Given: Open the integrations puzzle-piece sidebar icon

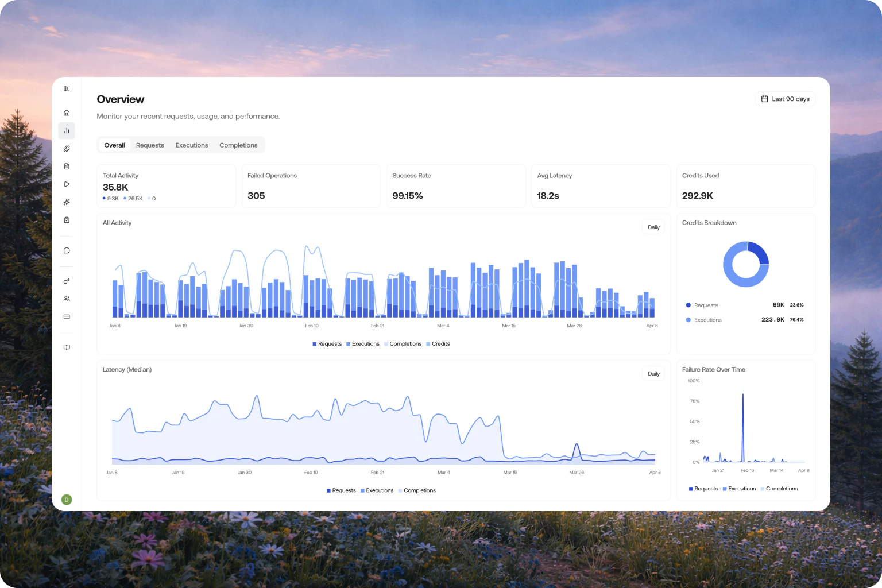Looking at the screenshot, I should (x=67, y=148).
